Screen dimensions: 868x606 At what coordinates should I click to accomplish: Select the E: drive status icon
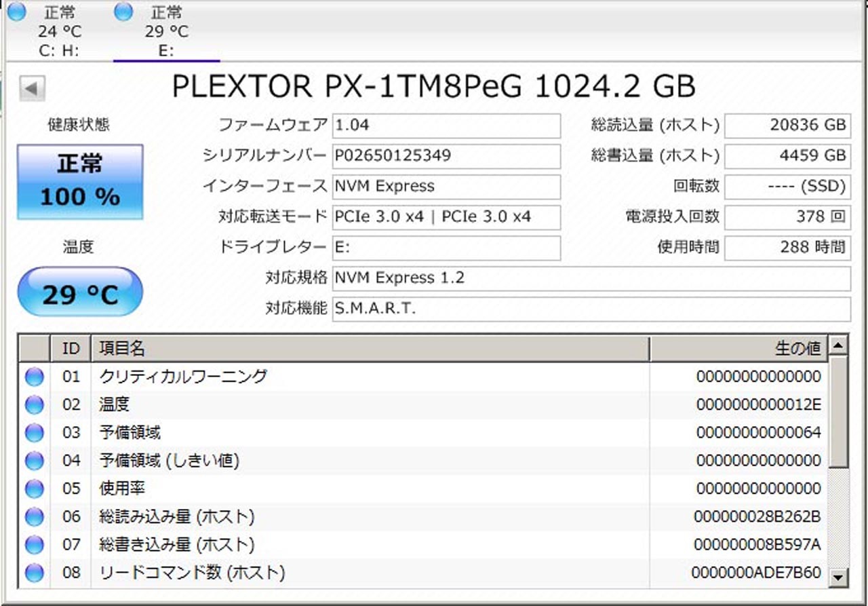(x=123, y=11)
